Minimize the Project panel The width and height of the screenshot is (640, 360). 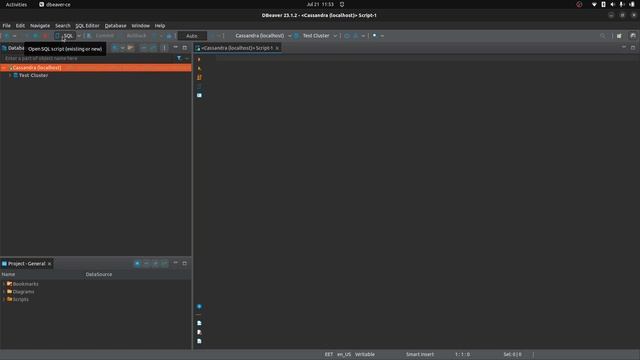coord(176,263)
